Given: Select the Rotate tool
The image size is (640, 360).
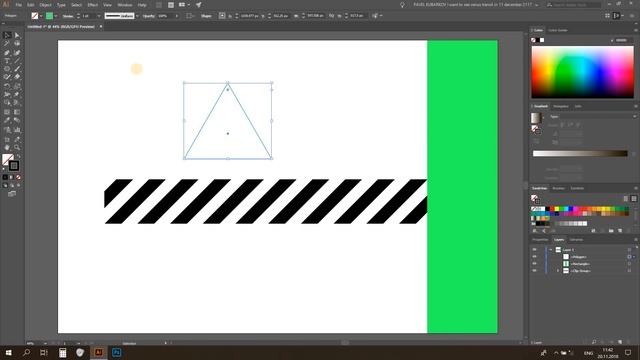Looking at the screenshot, I should pos(7,86).
